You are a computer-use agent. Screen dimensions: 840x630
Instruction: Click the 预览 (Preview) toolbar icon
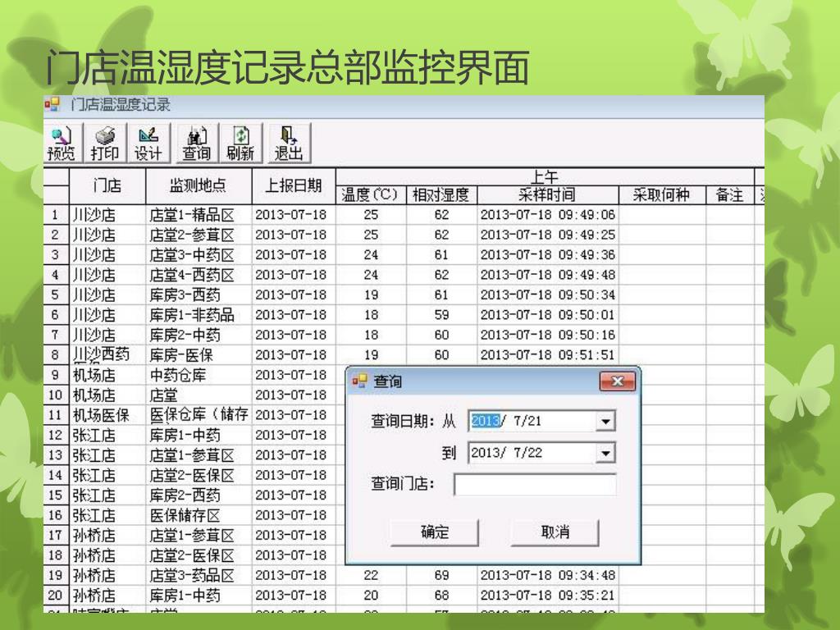click(x=62, y=143)
